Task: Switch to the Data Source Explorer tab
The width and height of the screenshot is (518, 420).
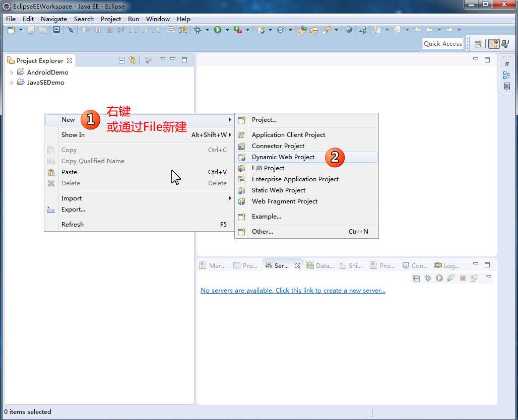Action: [x=320, y=265]
